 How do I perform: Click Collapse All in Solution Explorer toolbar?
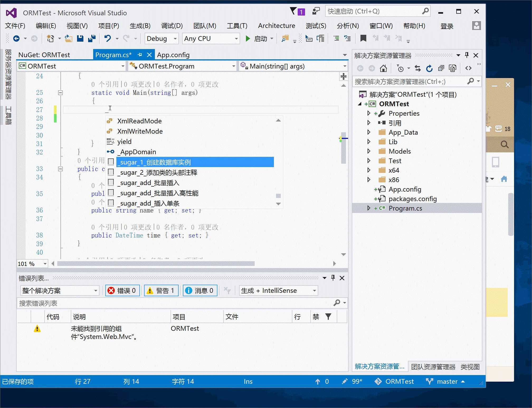click(x=441, y=69)
